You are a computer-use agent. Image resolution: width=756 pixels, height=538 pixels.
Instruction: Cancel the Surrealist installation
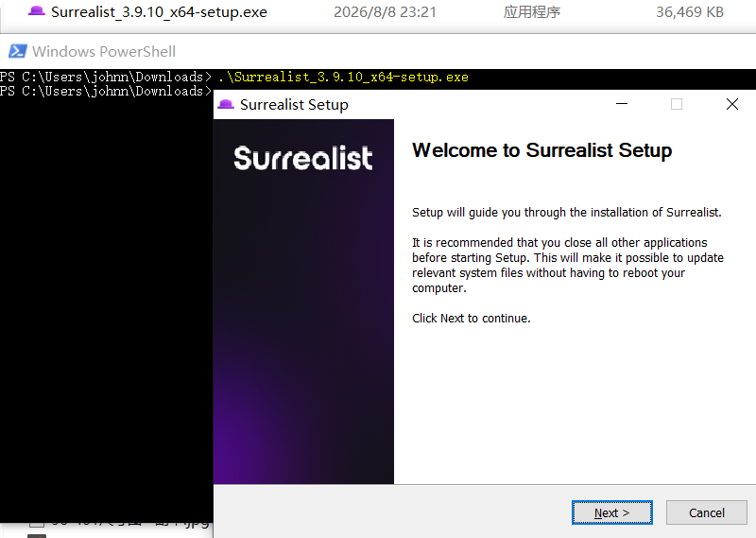(x=706, y=512)
